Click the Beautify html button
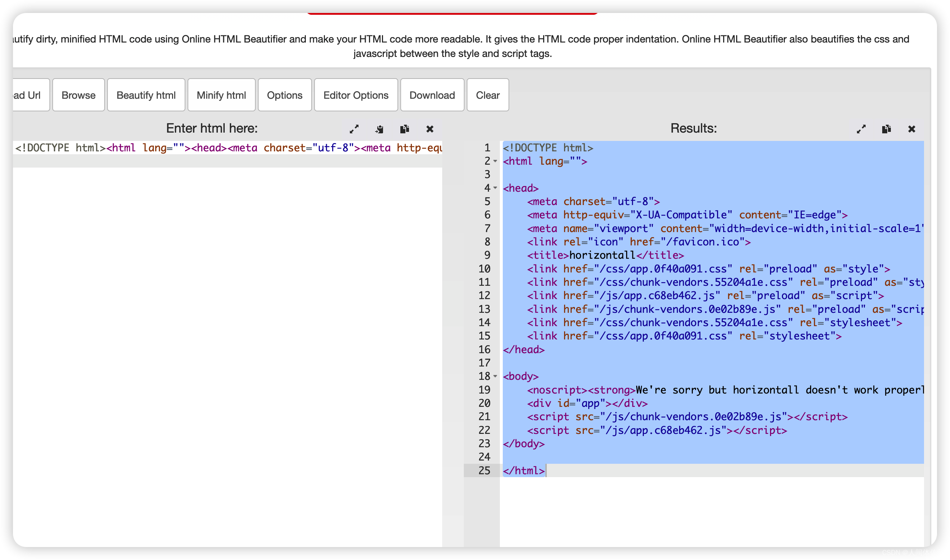Viewport: 950px width, 560px height. point(146,95)
